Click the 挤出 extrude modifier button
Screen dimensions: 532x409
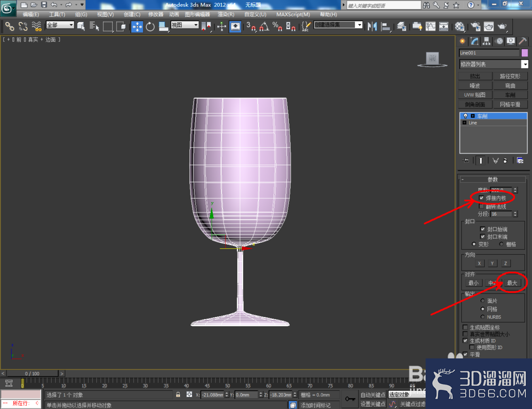pos(475,76)
